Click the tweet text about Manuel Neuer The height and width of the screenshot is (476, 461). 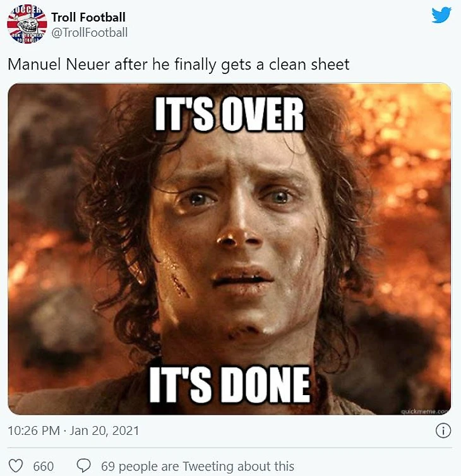[178, 64]
